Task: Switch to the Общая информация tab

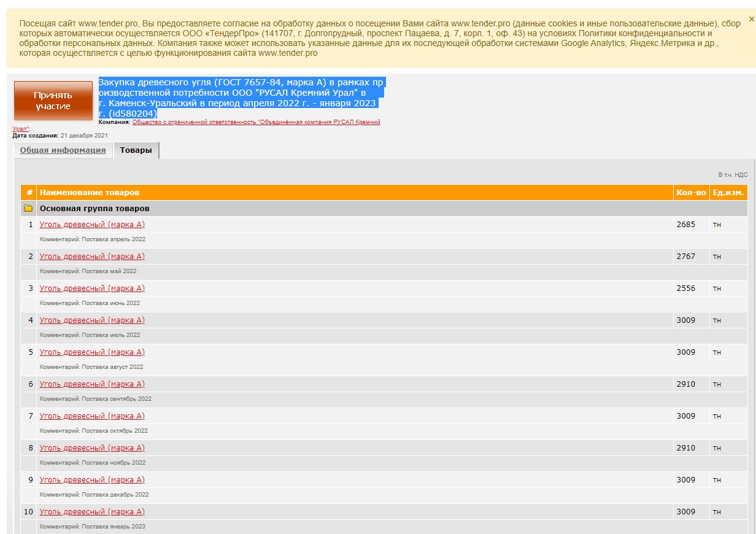Action: point(63,150)
